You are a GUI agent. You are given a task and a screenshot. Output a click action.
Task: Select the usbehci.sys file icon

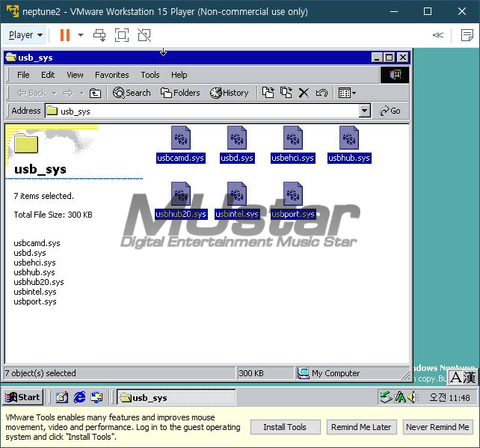click(x=293, y=138)
